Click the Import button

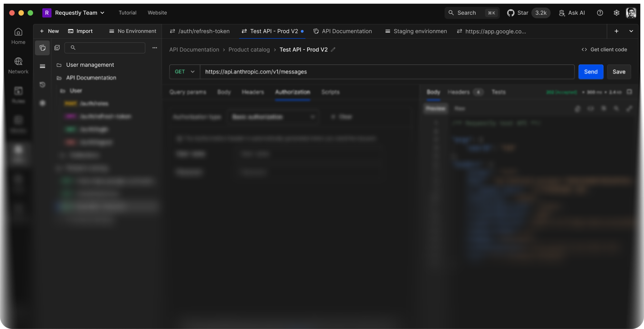(x=80, y=31)
